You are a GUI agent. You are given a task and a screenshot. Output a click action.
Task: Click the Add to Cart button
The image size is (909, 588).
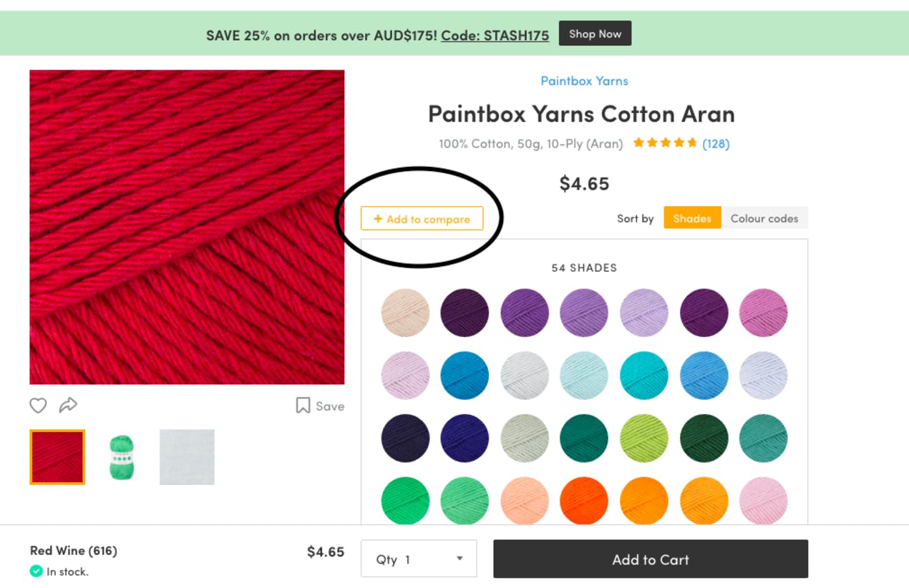pyautogui.click(x=650, y=559)
